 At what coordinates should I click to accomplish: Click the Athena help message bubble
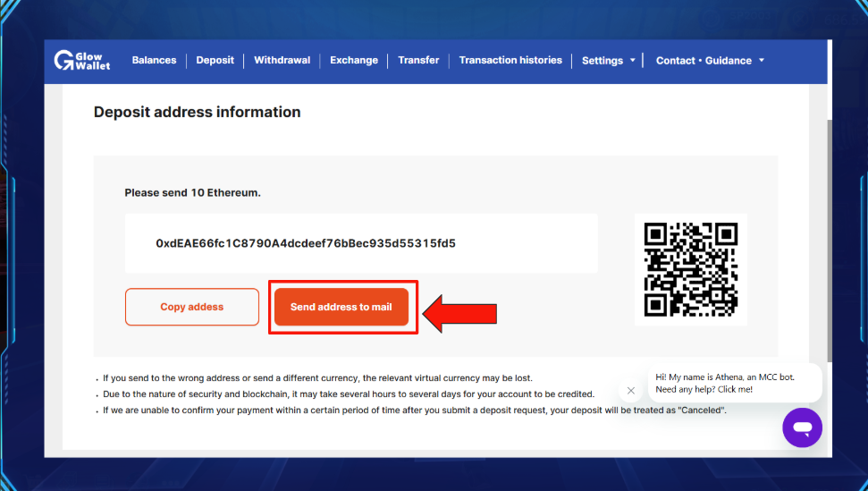pyautogui.click(x=735, y=383)
